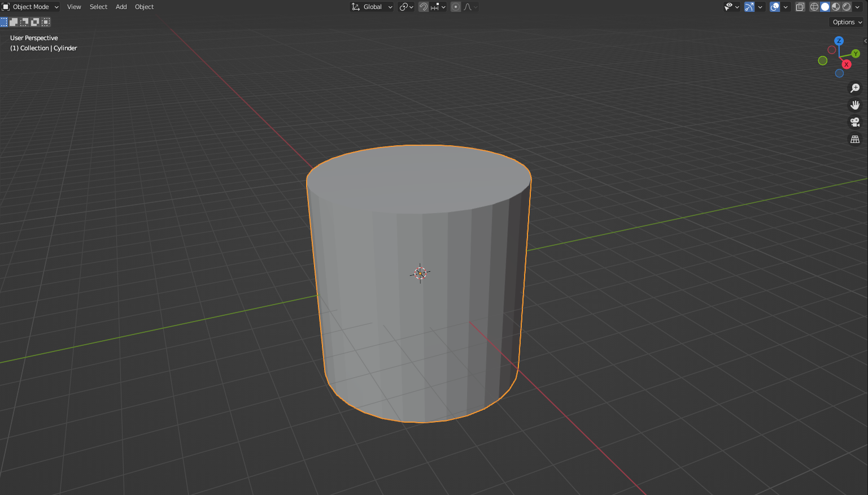Toggle X-Ray mode

pos(800,7)
